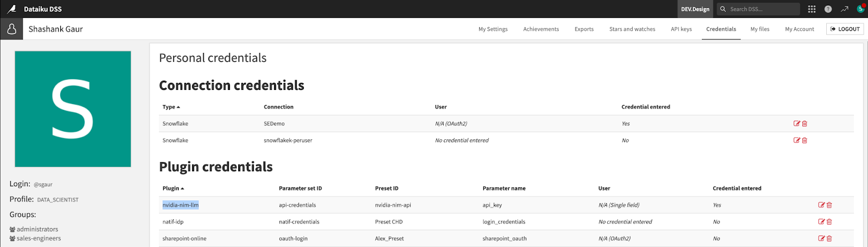Click the oauth-login parameter set cell

tap(293, 239)
